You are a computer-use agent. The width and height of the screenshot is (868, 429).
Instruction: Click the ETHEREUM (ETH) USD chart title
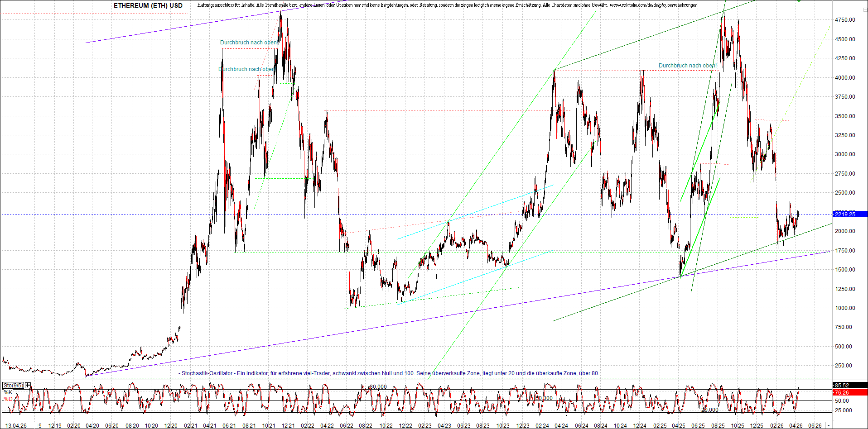pos(148,6)
